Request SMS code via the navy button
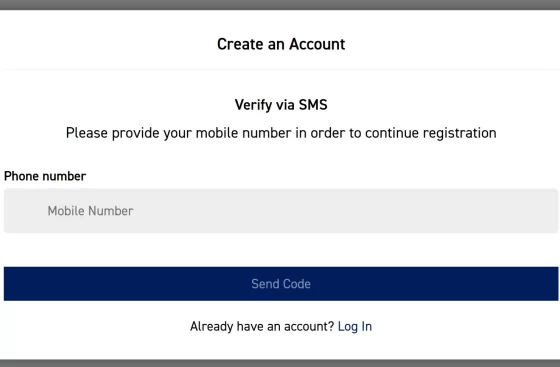Viewport: 560px width, 367px height. [281, 283]
